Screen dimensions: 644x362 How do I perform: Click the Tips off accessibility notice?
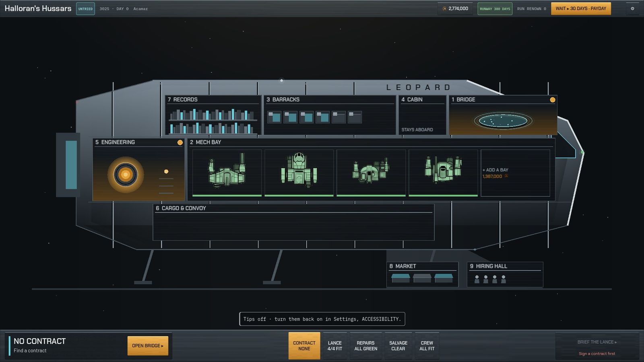[322, 319]
